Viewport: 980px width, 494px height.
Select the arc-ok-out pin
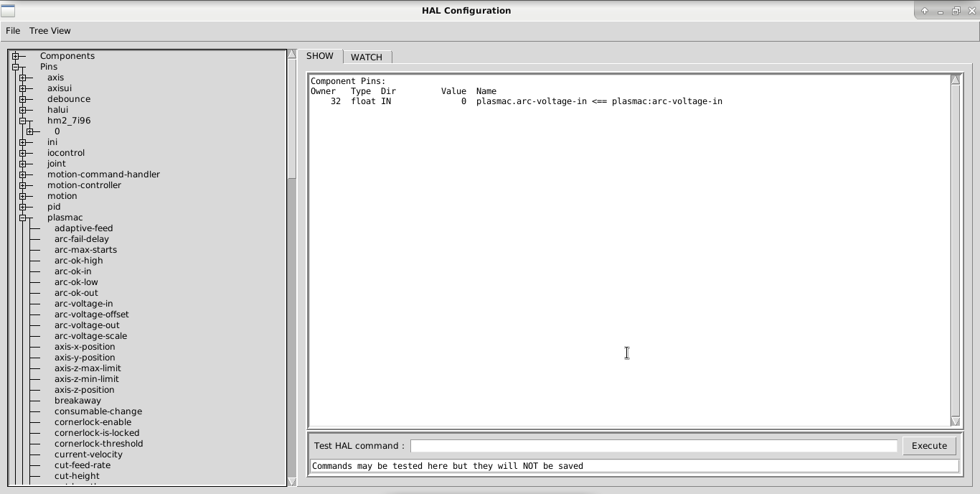[x=76, y=293]
